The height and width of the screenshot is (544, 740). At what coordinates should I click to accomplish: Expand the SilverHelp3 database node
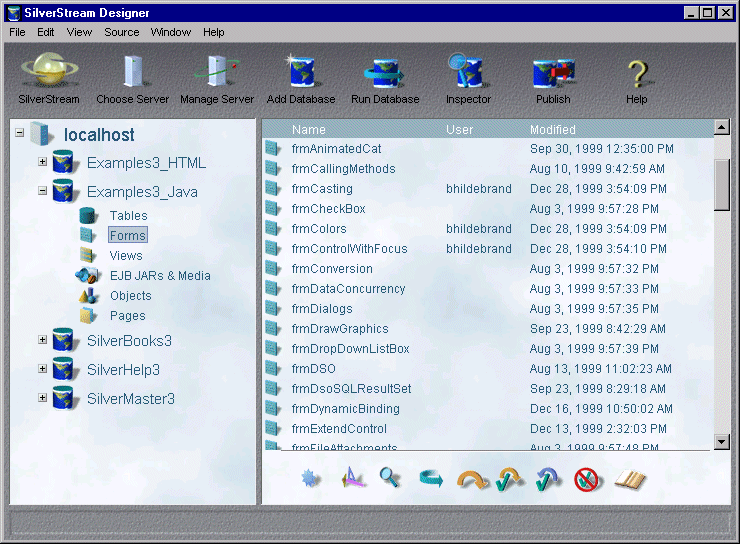[42, 368]
